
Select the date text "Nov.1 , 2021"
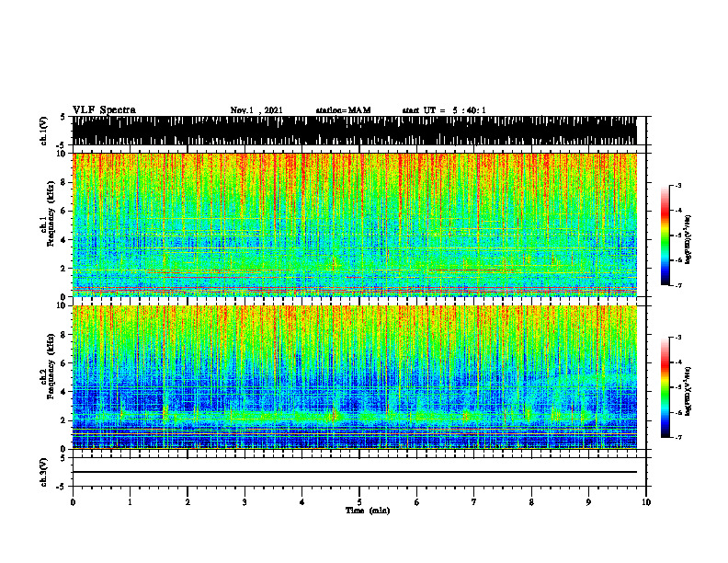pyautogui.click(x=256, y=110)
